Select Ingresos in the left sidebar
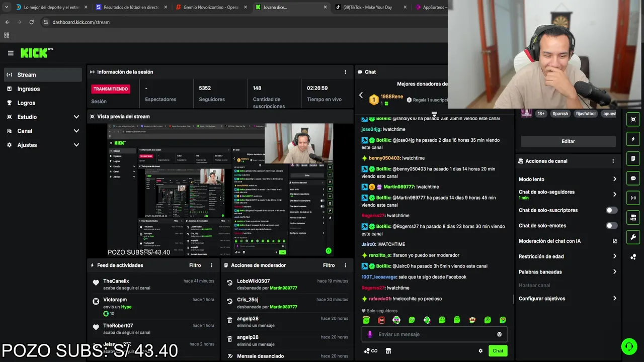This screenshot has height=362, width=644. point(43,89)
